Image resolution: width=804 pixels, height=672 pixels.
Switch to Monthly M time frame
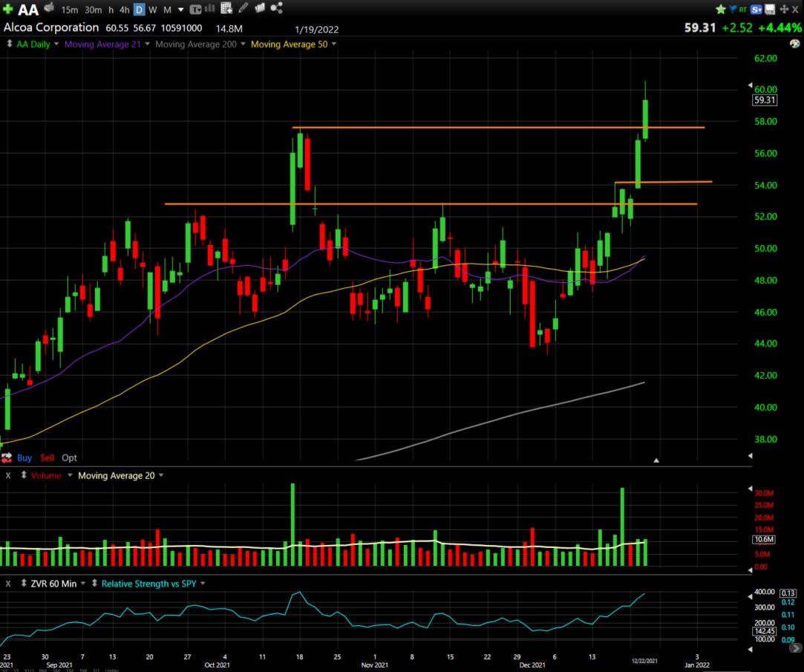[167, 10]
